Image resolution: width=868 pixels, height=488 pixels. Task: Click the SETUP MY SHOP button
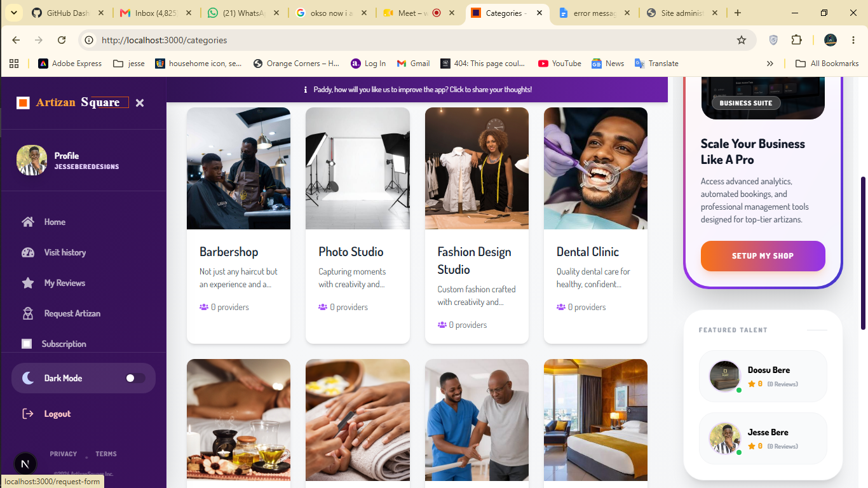pyautogui.click(x=763, y=255)
